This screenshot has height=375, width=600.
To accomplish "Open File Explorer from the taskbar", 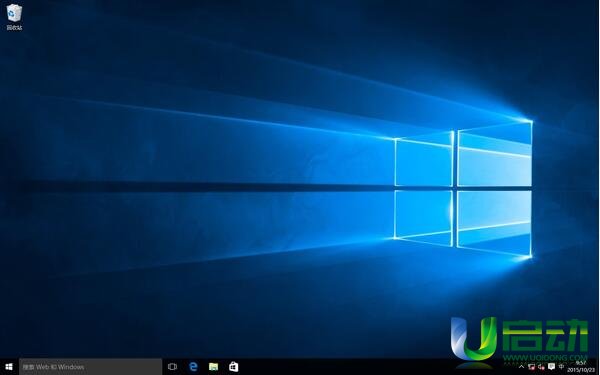I will pyautogui.click(x=214, y=367).
